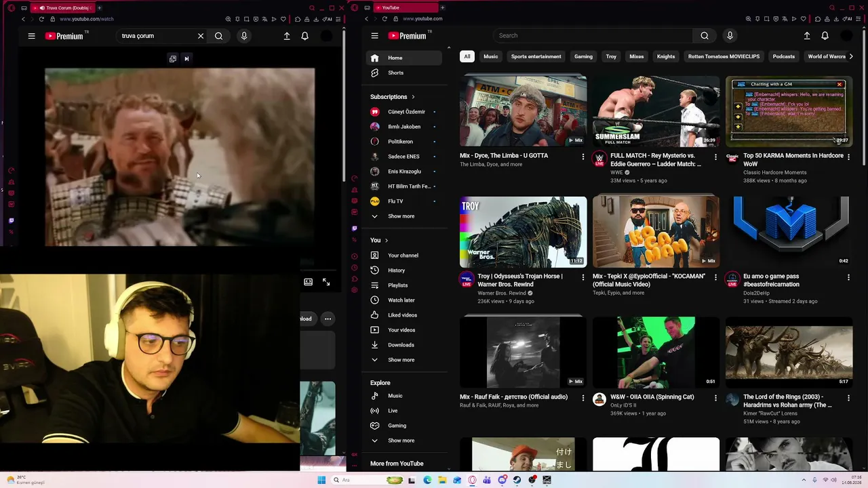The height and width of the screenshot is (488, 868).
Task: Start voice search in left YouTube window
Action: tap(244, 36)
